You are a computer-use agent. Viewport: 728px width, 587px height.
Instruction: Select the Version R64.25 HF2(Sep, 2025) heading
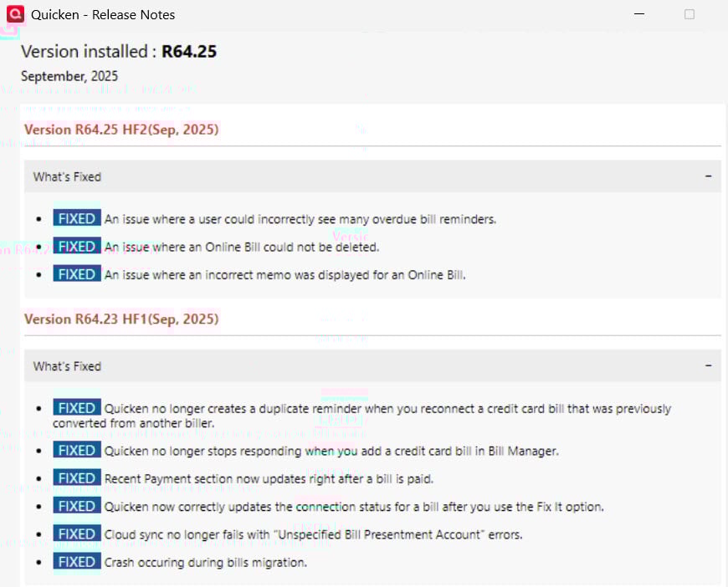click(x=121, y=130)
